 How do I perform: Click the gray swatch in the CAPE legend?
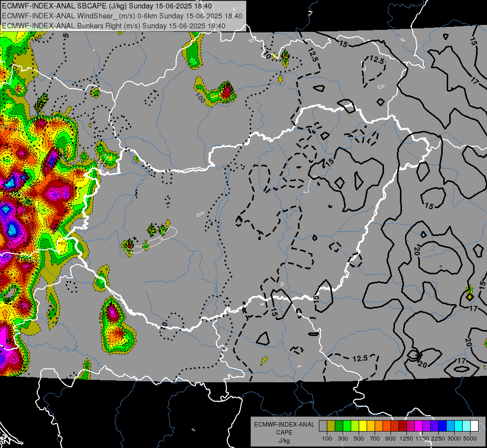pos(323,426)
